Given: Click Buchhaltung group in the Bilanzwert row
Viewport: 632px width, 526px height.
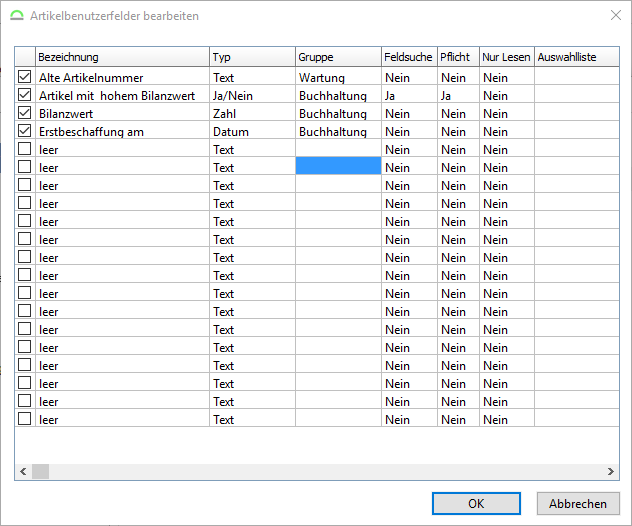Looking at the screenshot, I should click(x=338, y=112).
